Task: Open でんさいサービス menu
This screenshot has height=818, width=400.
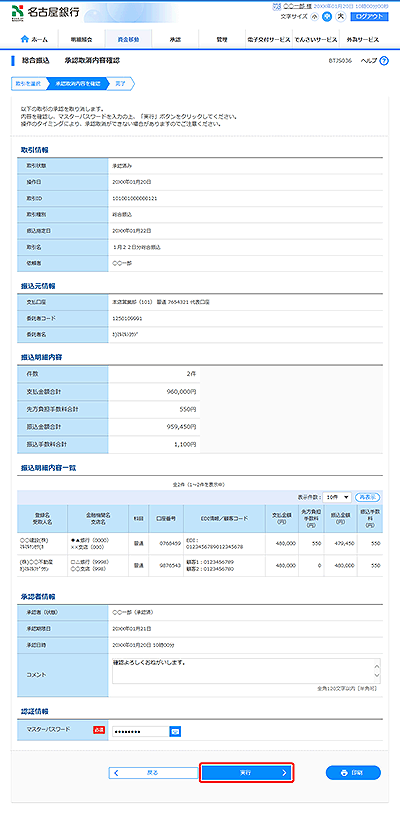Action: coord(316,40)
